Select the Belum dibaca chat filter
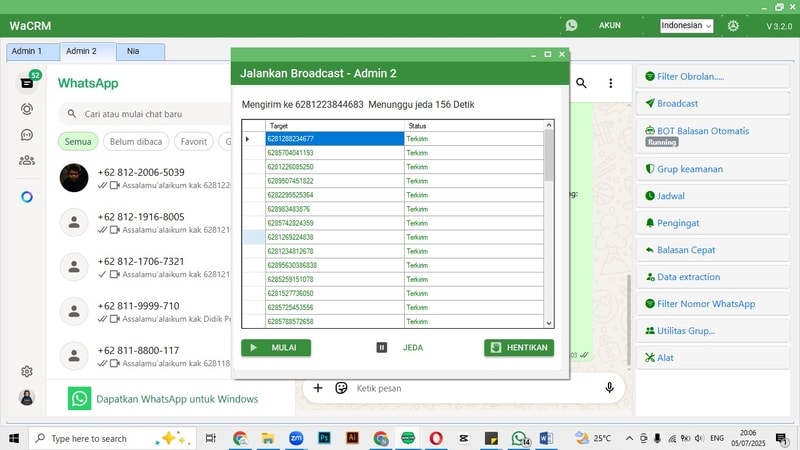The height and width of the screenshot is (450, 800). (x=136, y=141)
